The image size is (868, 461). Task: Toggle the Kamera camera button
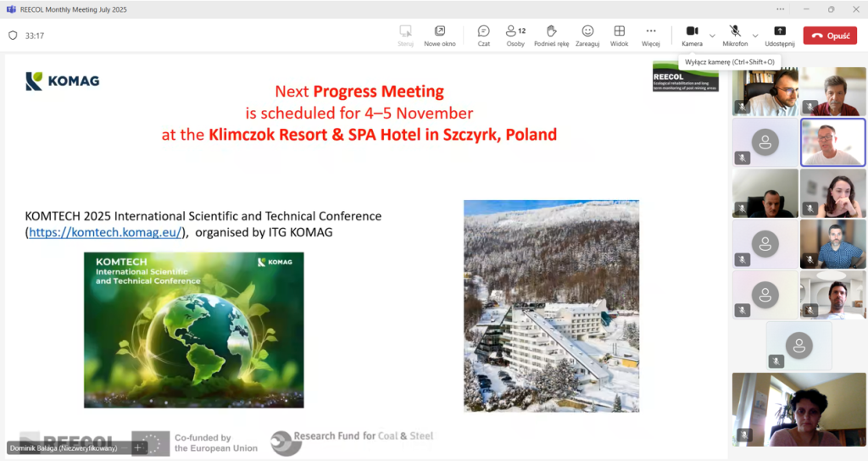(692, 36)
